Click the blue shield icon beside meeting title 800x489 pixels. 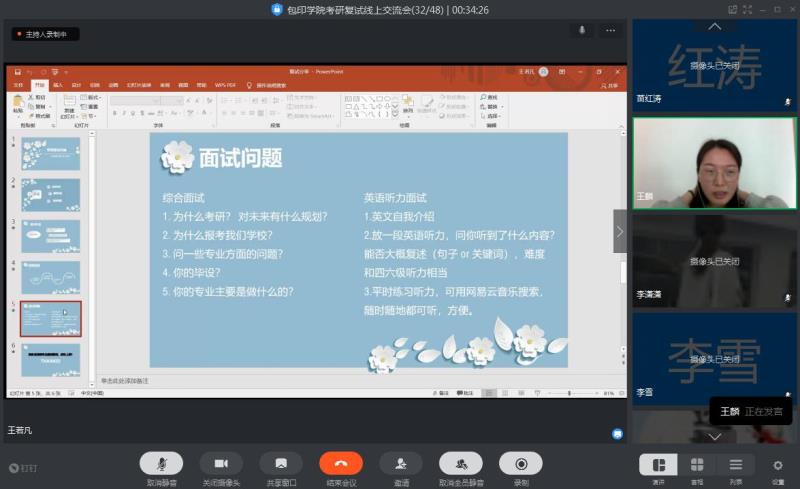click(277, 9)
